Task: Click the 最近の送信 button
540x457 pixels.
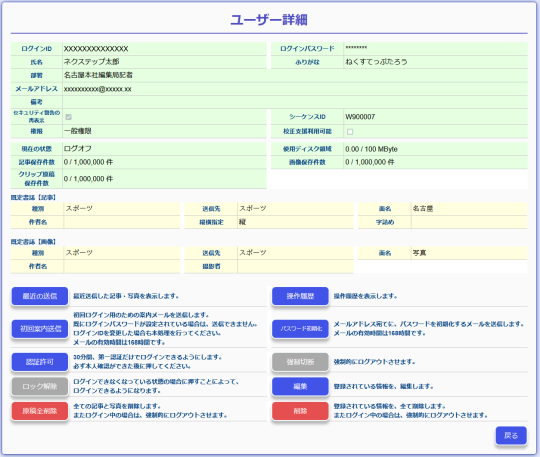Action: pyautogui.click(x=40, y=296)
